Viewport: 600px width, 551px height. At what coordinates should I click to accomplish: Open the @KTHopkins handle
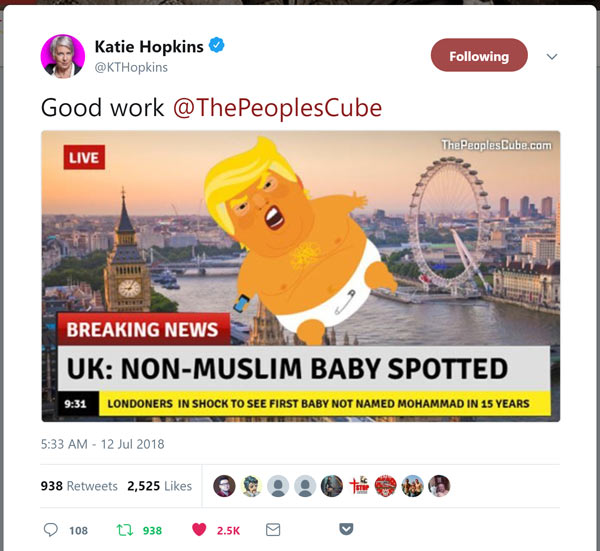click(131, 67)
